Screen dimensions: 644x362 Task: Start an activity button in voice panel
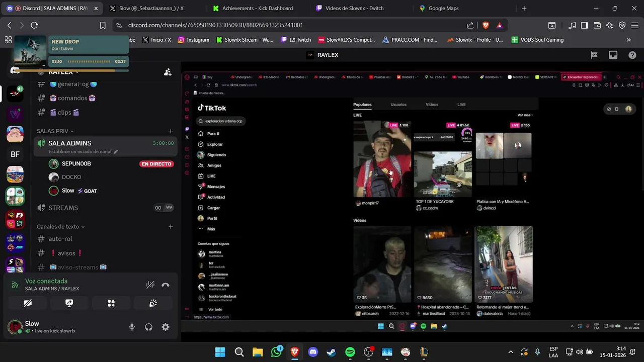point(111,303)
